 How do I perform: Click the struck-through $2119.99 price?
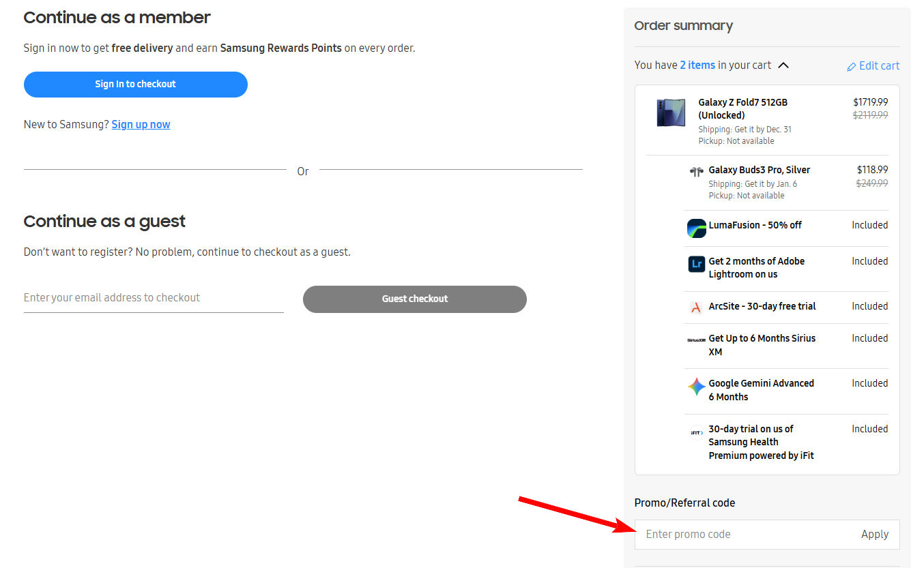point(871,115)
